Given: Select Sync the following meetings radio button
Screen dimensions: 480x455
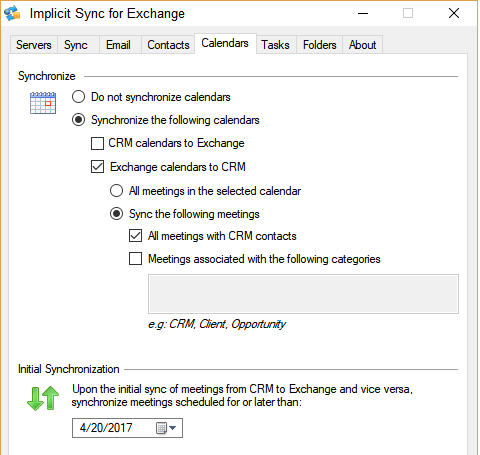Looking at the screenshot, I should 116,214.
